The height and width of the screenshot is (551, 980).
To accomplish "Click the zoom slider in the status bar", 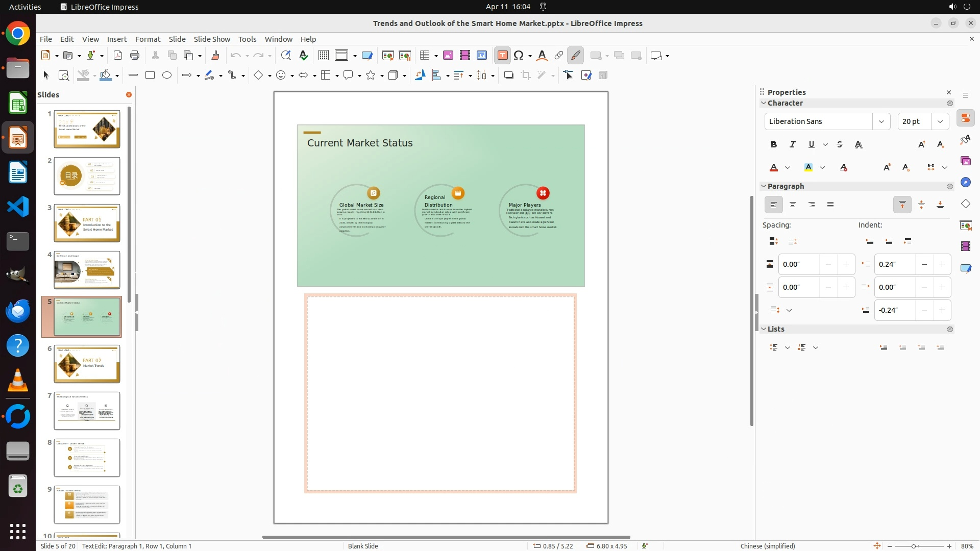I will (x=914, y=546).
